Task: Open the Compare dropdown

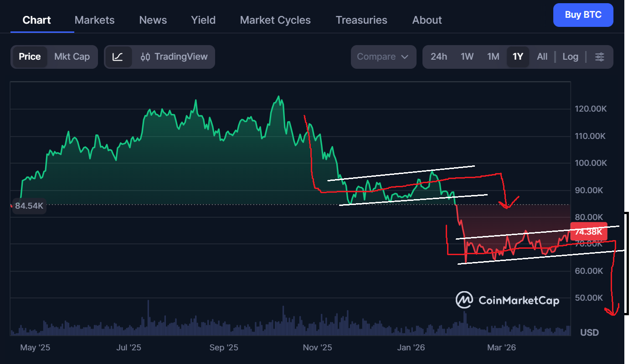Action: pos(384,57)
